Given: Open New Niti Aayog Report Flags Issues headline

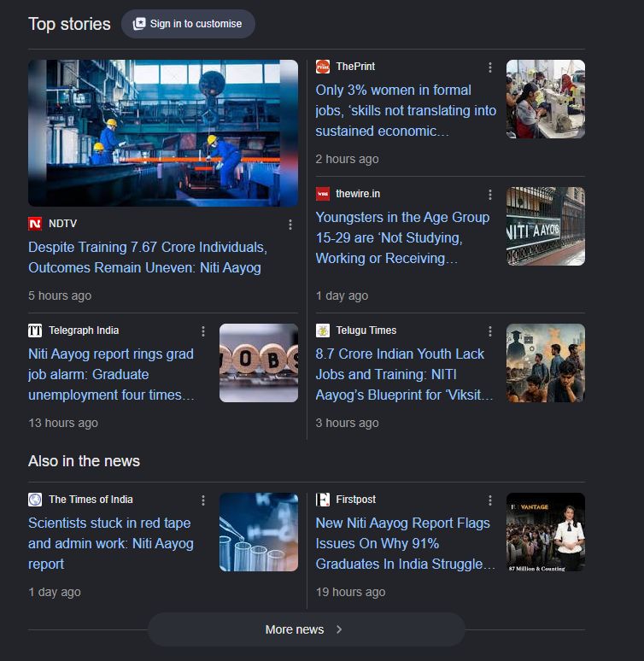Looking at the screenshot, I should tap(406, 543).
